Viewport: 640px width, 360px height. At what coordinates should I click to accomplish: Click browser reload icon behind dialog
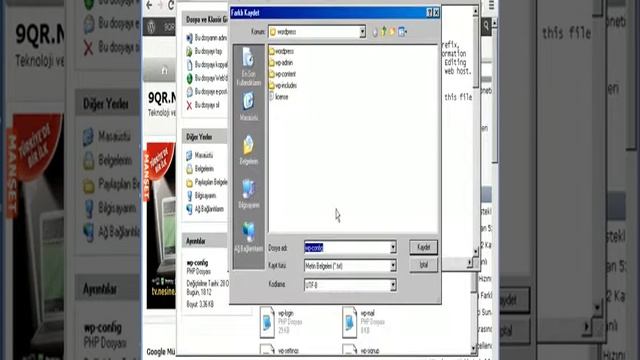(171, 5)
